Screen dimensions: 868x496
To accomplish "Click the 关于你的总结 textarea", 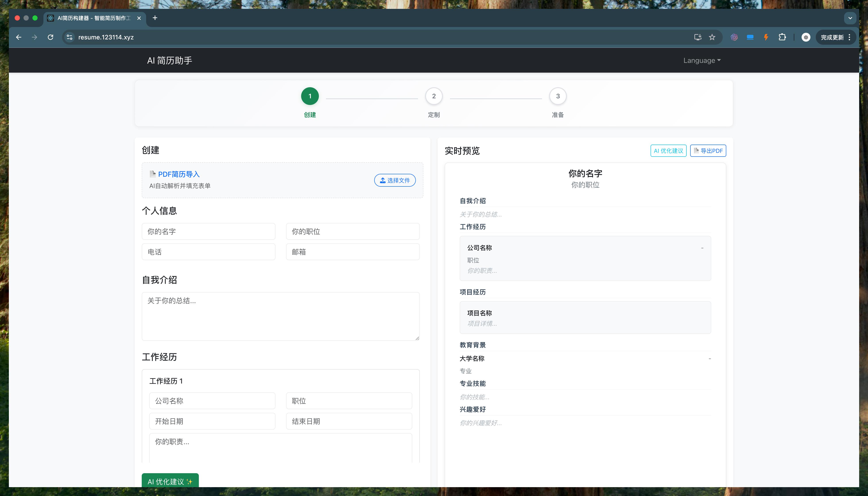I will (x=281, y=316).
